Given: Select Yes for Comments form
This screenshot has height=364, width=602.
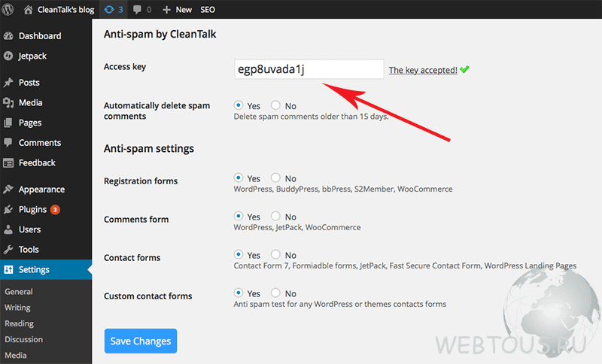Looking at the screenshot, I should 239,216.
